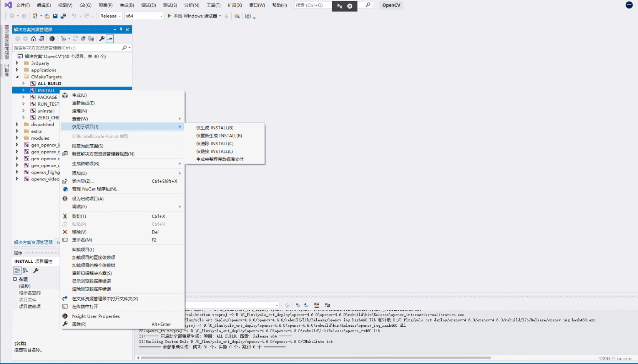This screenshot has height=364, width=638.
Task: Open the 服务器资源管理器 side tab
Action: (x=7, y=42)
